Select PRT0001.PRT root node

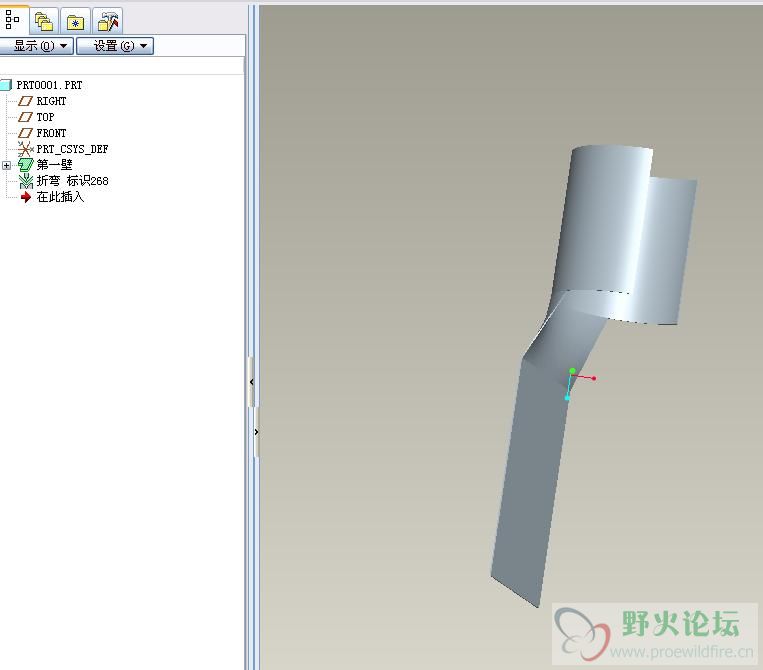coord(49,85)
